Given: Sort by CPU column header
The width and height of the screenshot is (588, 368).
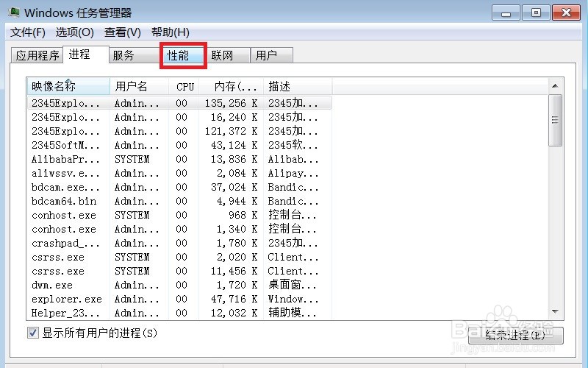Looking at the screenshot, I should tap(184, 86).
